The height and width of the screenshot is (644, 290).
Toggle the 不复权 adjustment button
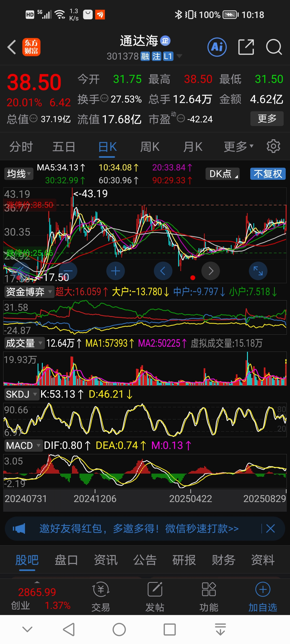pos(268,174)
